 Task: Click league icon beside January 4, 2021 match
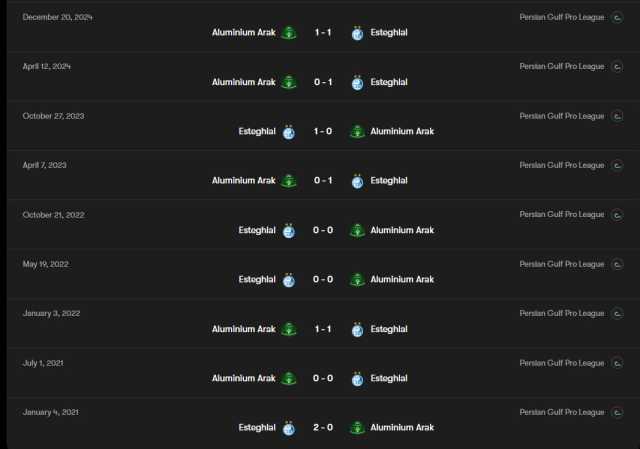click(x=617, y=413)
